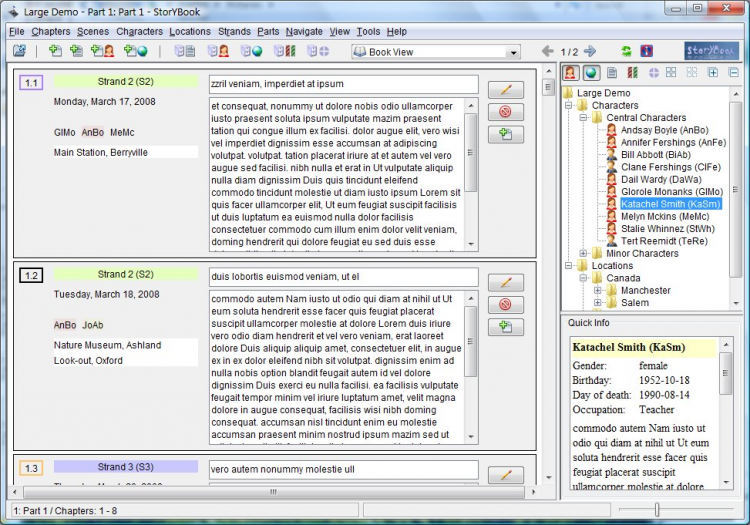The width and height of the screenshot is (750, 525).
Task: Click the scene 1.1 title text field
Action: click(343, 85)
